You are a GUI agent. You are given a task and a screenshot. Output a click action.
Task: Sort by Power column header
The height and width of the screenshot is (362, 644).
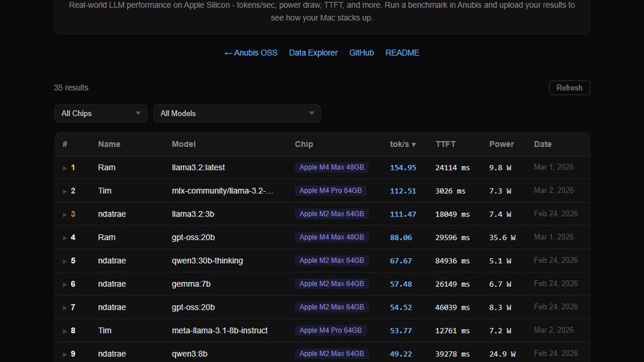point(501,144)
